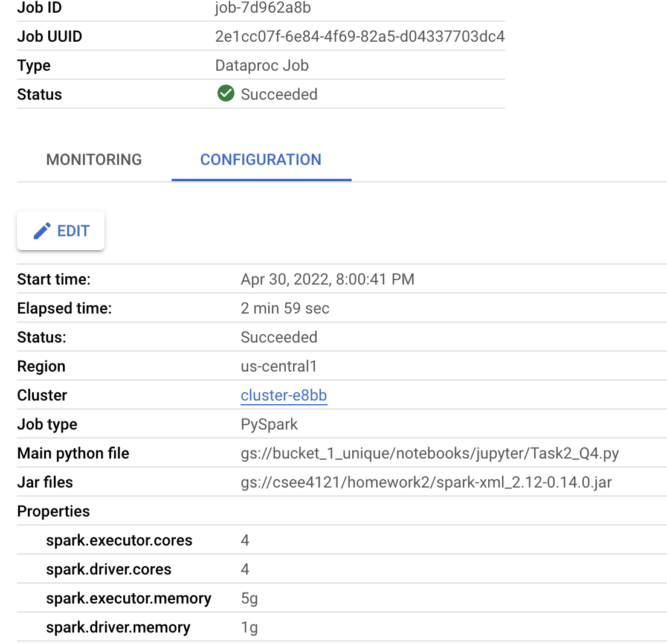
Task: Click the spark.driver.memory value 1g
Action: (250, 628)
